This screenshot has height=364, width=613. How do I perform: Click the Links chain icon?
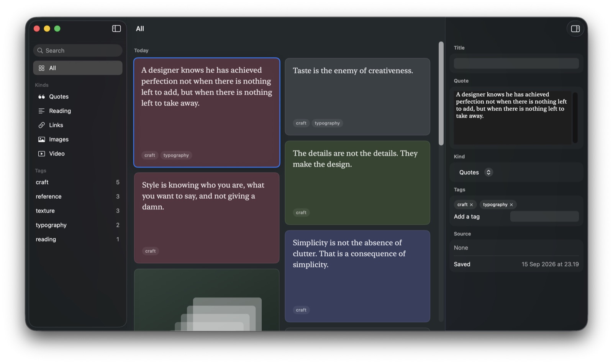tap(41, 125)
